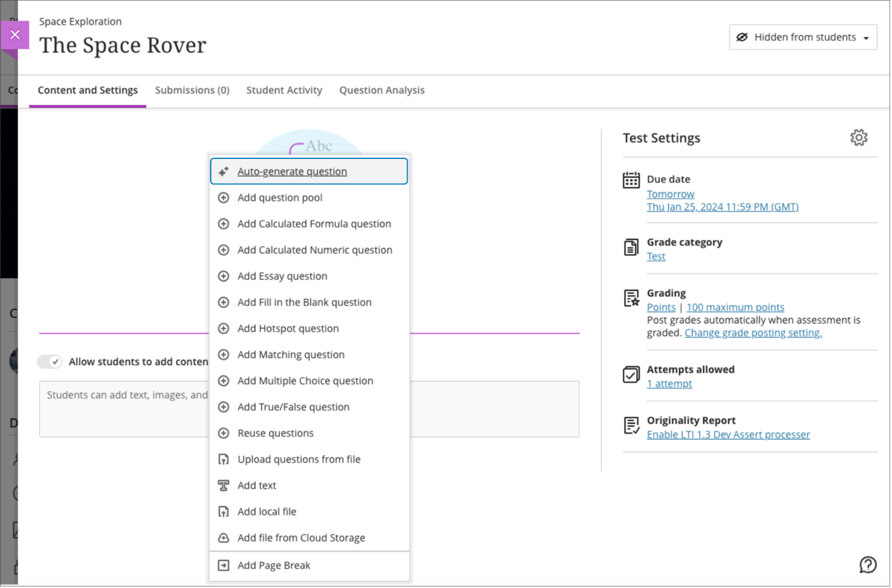Click the cloud icon for Cloud Storage
The height and width of the screenshot is (588, 892).
tap(224, 538)
